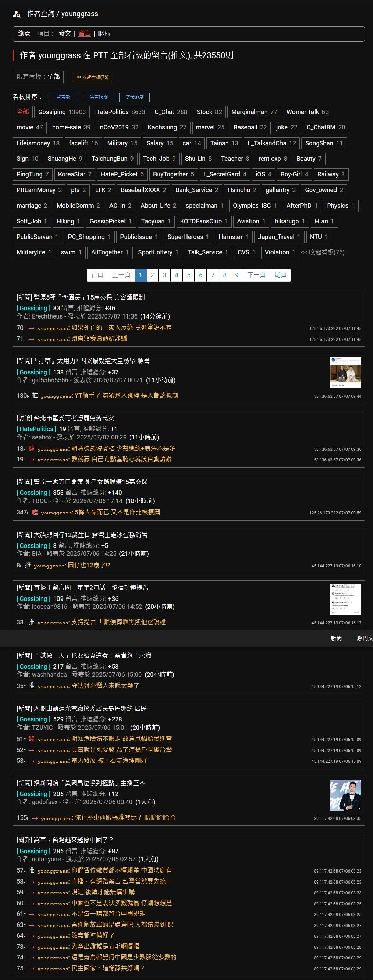Screen dimensions: 373x980
Task: Sort boards by 留言數
Action: [63, 97]
